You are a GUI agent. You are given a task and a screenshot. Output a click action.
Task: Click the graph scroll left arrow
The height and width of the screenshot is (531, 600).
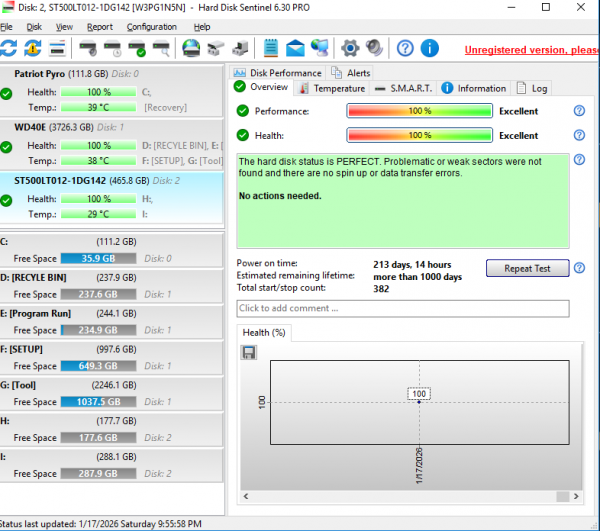pos(246,497)
